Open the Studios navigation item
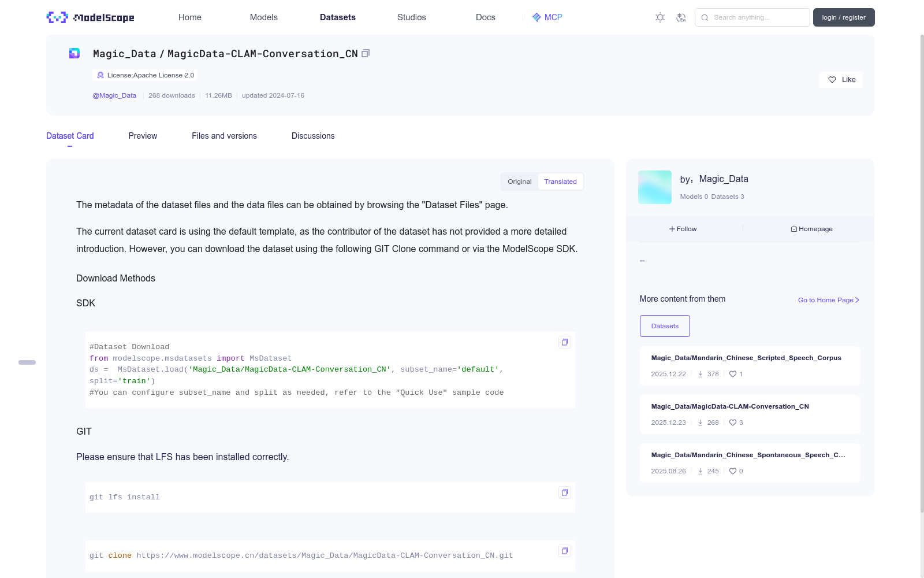The height and width of the screenshot is (578, 924). click(412, 17)
